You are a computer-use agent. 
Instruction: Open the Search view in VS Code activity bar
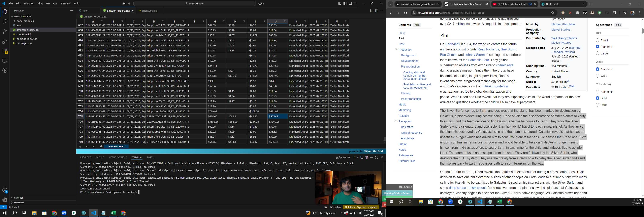point(5,22)
